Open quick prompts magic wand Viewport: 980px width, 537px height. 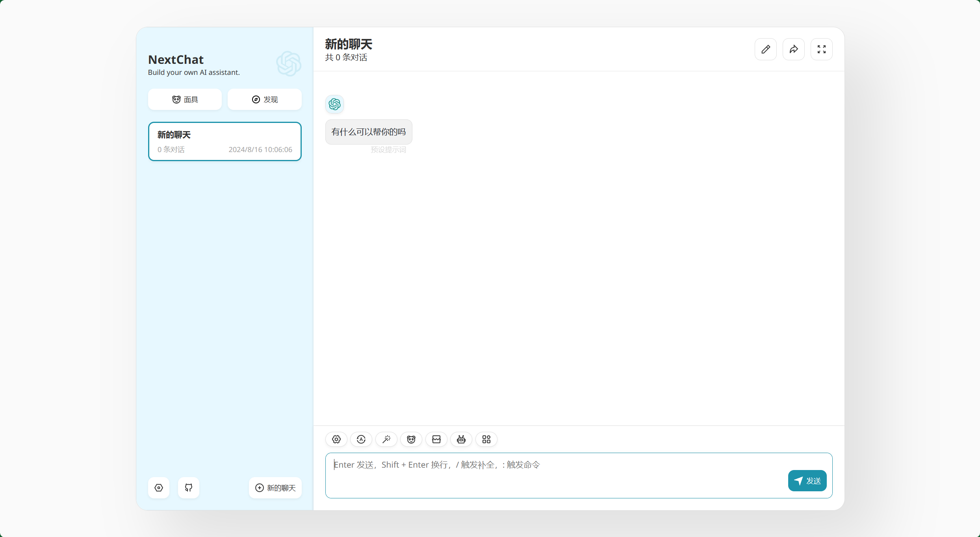pos(386,439)
